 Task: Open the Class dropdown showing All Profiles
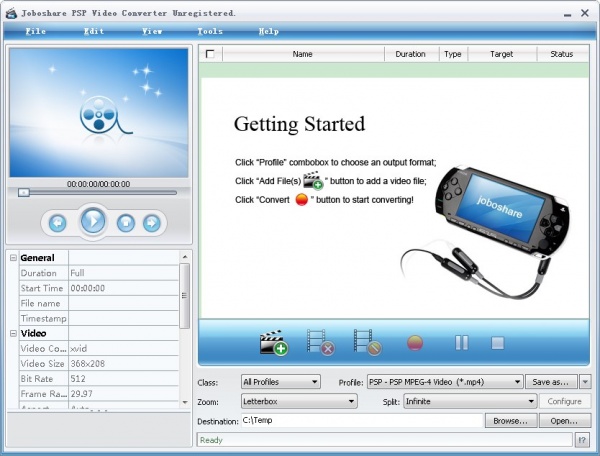click(281, 382)
